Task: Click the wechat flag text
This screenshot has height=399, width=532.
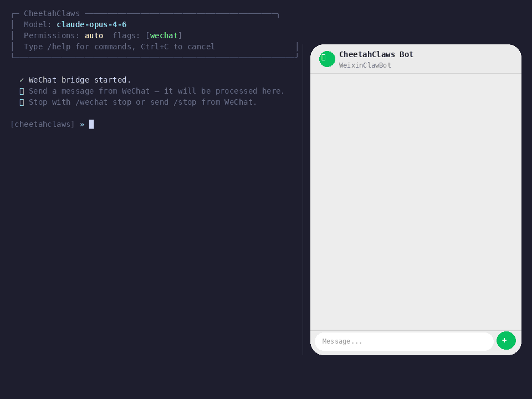Action: (x=164, y=35)
